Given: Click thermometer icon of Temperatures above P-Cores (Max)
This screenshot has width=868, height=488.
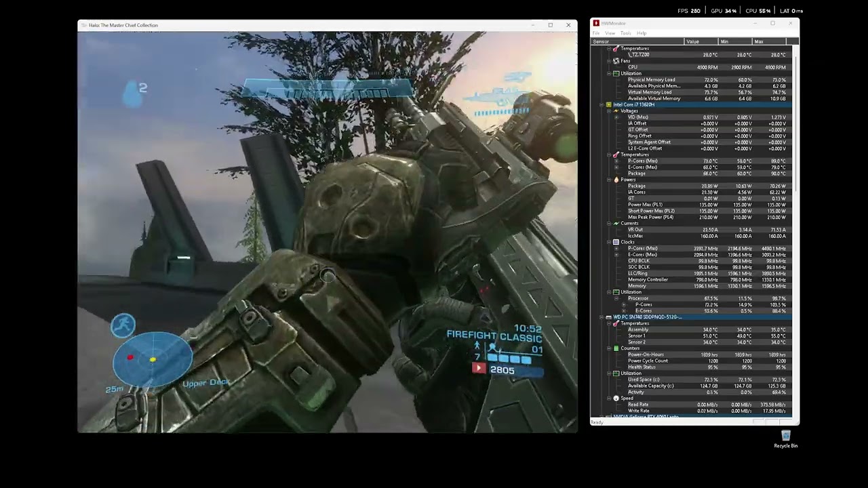Looking at the screenshot, I should click(616, 155).
